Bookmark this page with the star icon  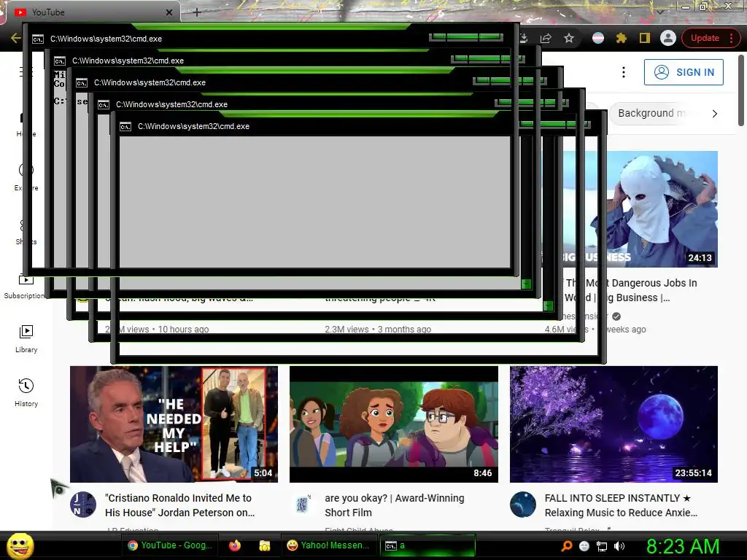pos(569,38)
